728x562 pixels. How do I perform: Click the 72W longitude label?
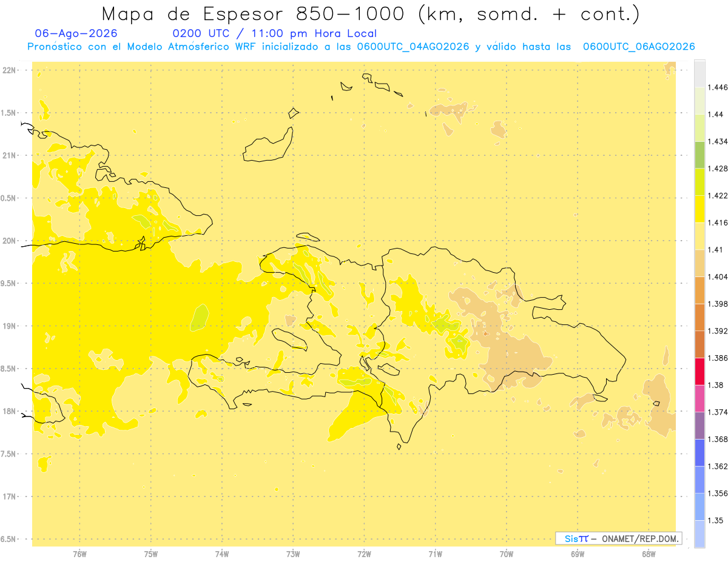point(364,554)
